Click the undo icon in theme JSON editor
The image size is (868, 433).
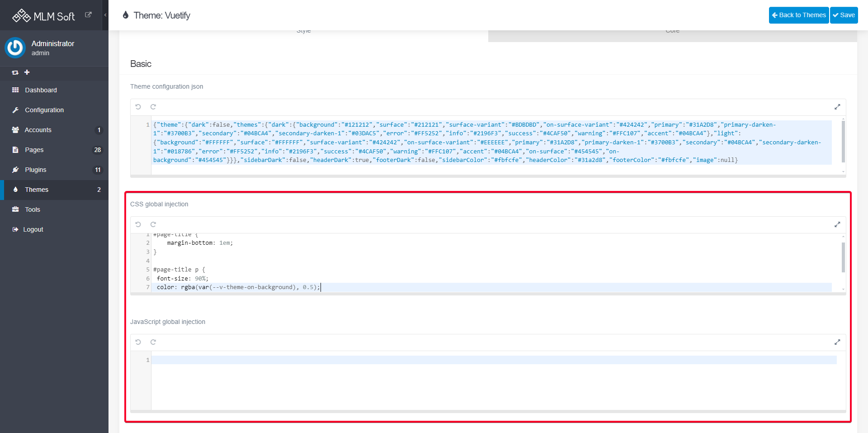pos(138,107)
